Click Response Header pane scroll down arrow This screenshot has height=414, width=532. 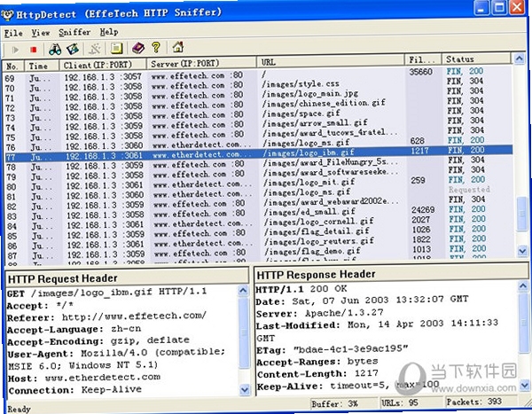pos(524,385)
